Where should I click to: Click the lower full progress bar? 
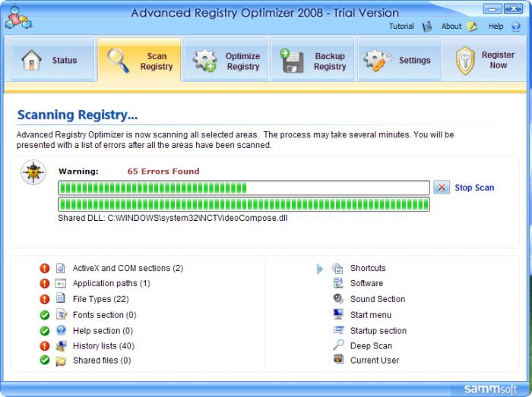click(x=244, y=205)
